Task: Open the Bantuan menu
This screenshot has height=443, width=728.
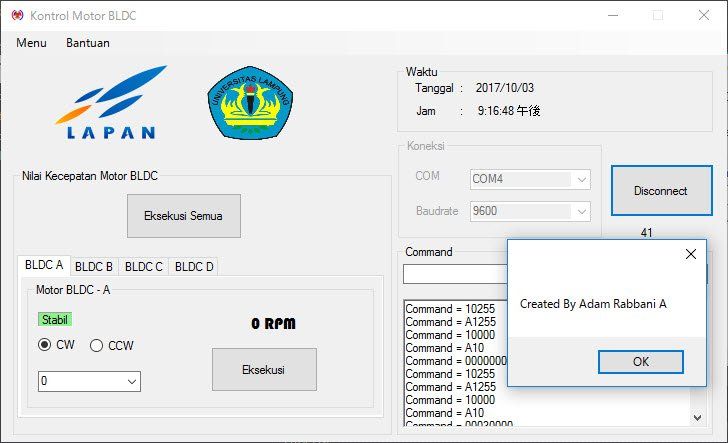Action: pos(88,43)
